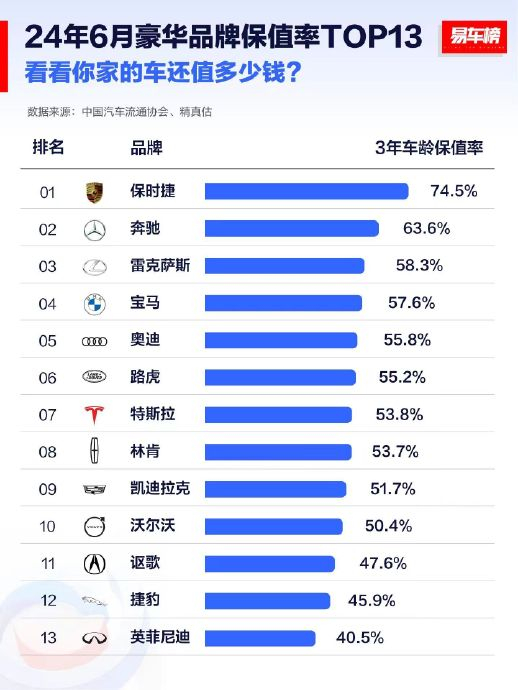Click the 英菲尼迪 40.5% blue bar
The height and width of the screenshot is (690, 518).
260,638
